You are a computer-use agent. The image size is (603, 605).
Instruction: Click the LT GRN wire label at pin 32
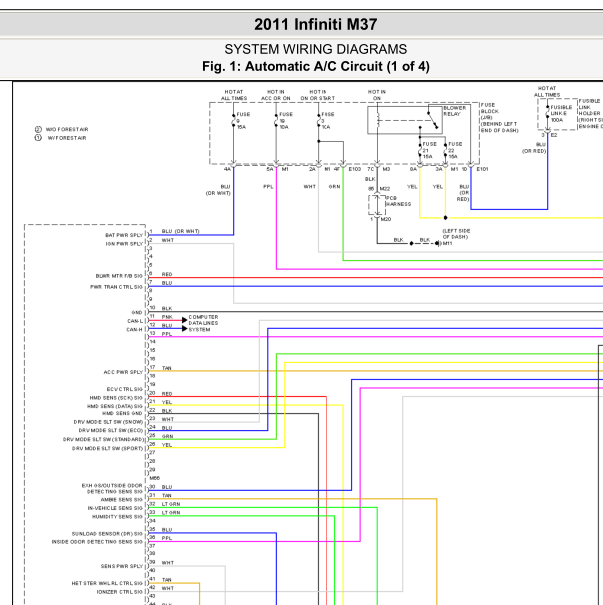pos(171,504)
